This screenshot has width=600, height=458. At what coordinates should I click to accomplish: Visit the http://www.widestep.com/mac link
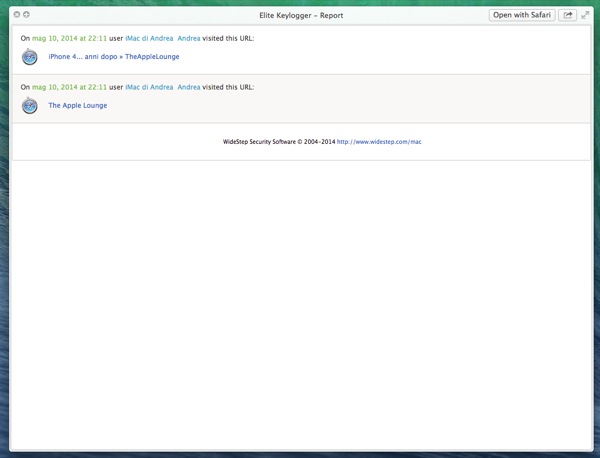pos(379,142)
